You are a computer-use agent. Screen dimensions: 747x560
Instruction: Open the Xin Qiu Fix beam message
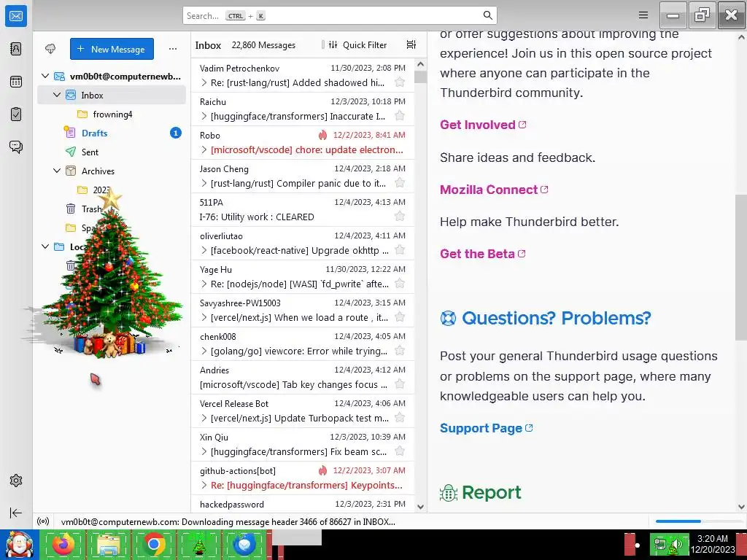(x=303, y=444)
